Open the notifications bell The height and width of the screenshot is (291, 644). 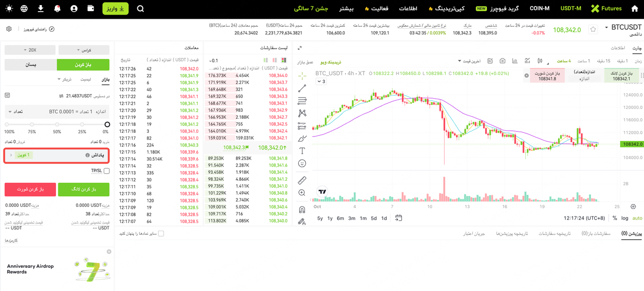coord(57,9)
